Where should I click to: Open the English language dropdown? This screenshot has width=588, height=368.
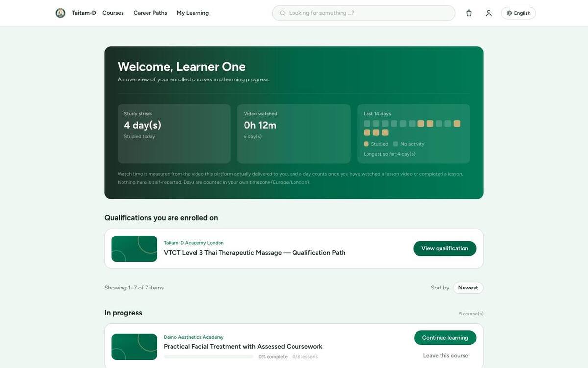518,13
